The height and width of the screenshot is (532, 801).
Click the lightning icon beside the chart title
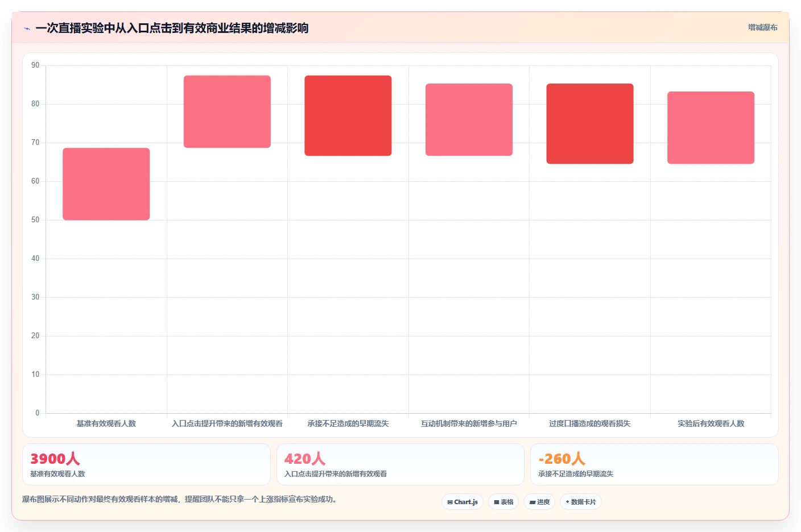point(27,28)
